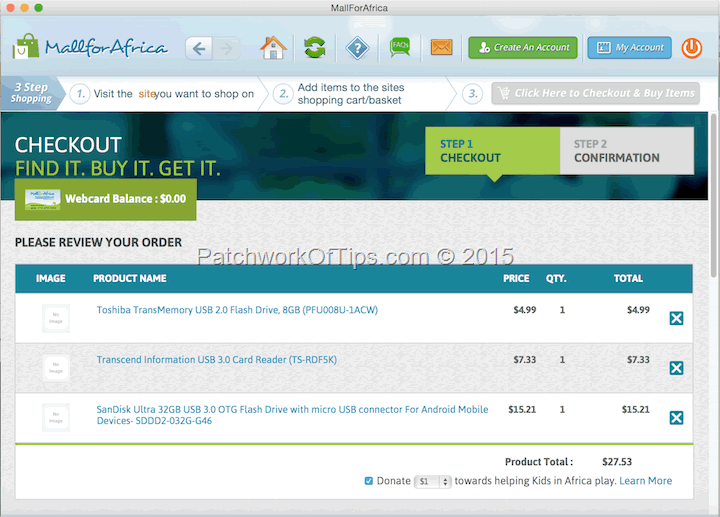Open the Learn More link
Viewport: 720px width, 517px height.
click(646, 481)
